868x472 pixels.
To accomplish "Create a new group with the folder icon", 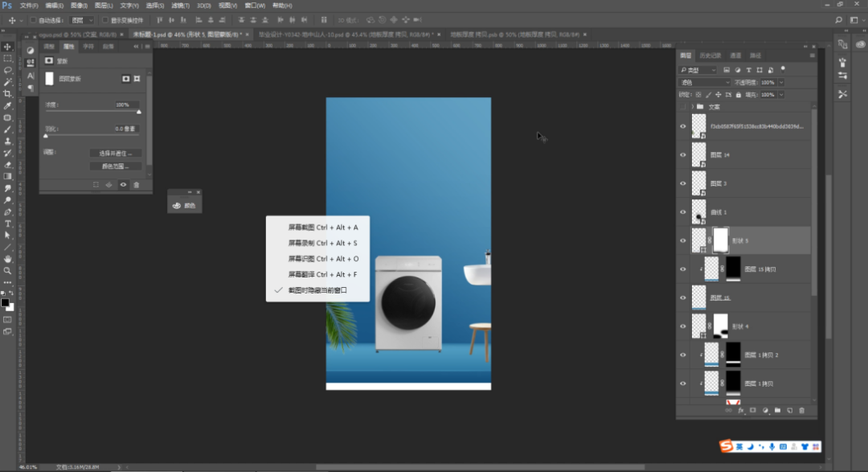I will (777, 410).
